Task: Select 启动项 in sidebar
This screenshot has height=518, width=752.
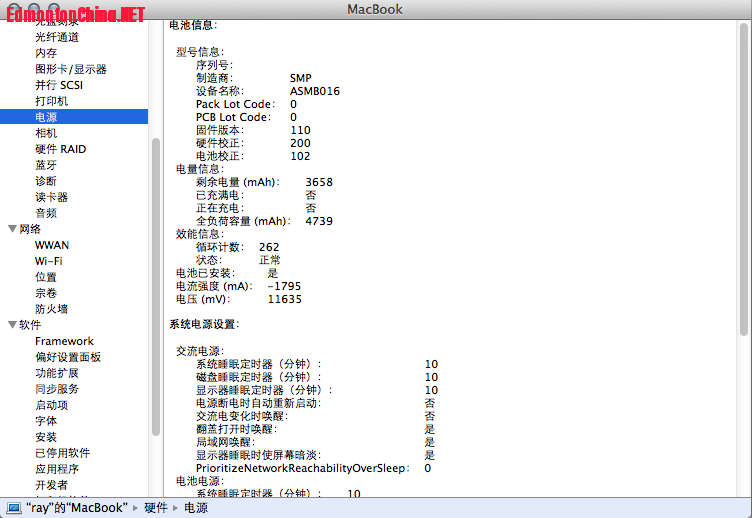Action: (x=51, y=405)
